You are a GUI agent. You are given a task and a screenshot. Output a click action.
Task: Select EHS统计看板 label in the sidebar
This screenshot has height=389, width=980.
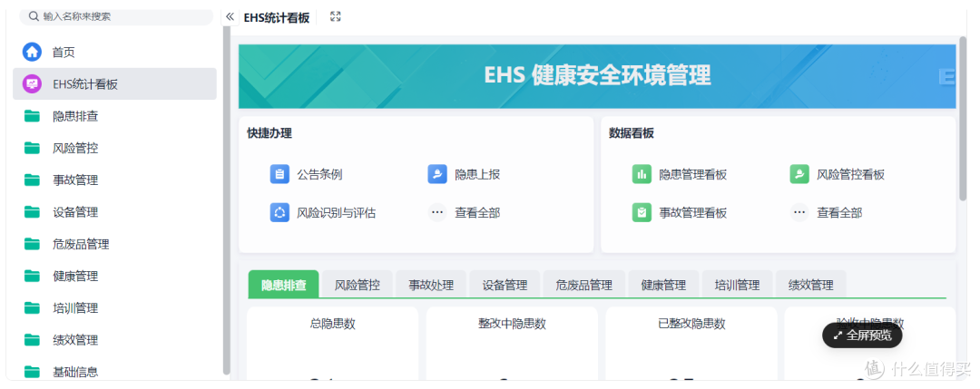click(x=85, y=84)
